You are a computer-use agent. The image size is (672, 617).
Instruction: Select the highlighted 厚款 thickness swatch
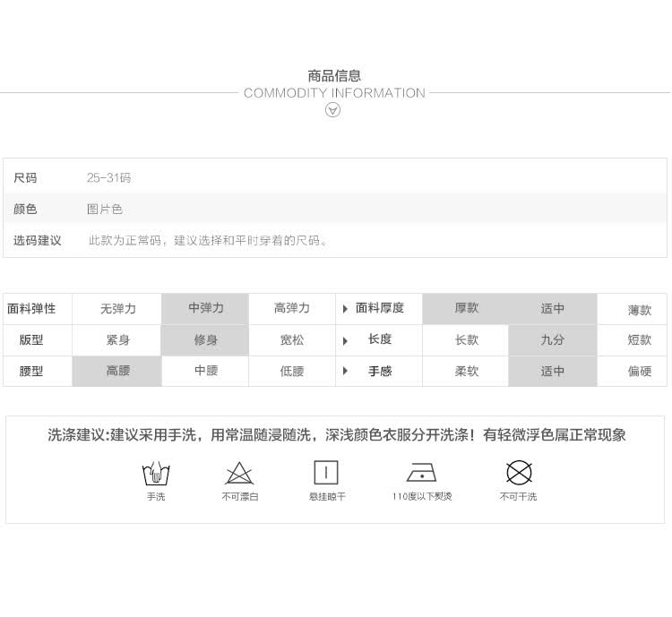coord(466,308)
